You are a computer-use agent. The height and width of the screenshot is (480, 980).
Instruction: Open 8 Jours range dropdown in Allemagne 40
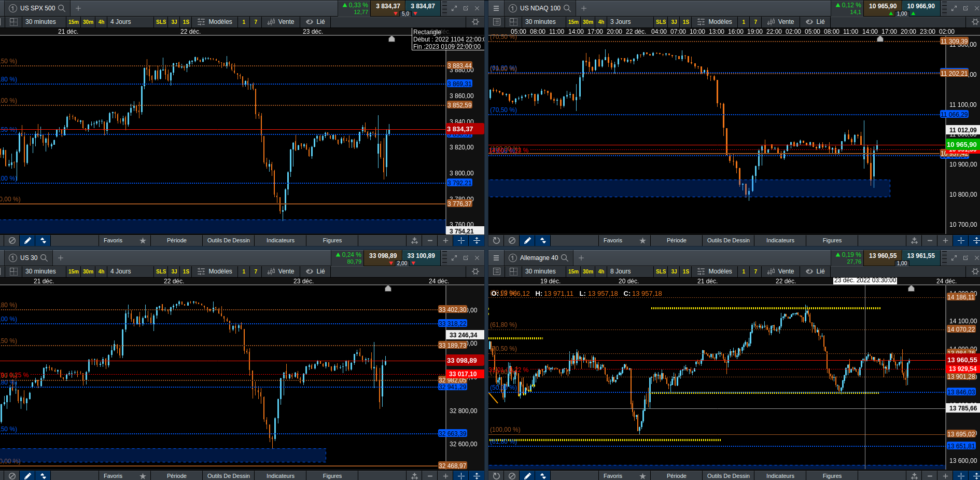click(629, 271)
